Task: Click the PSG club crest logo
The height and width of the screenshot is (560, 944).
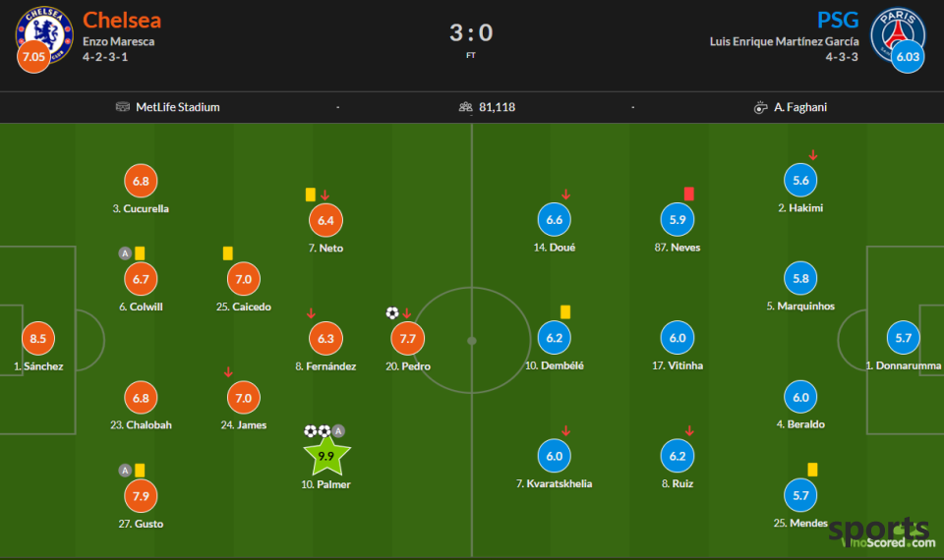Action: tap(898, 35)
